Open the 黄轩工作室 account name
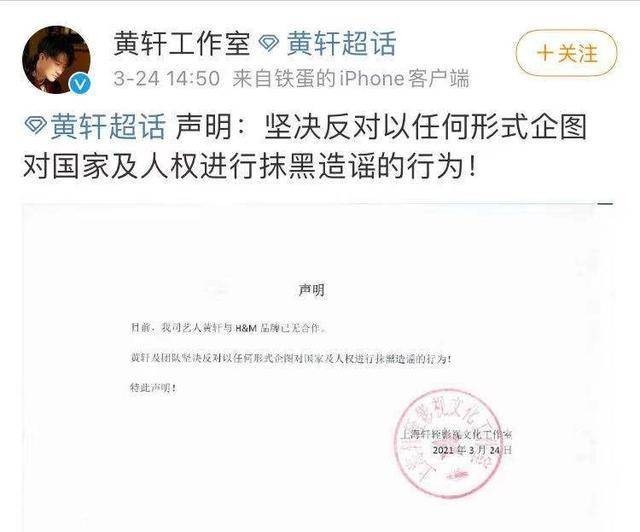This screenshot has width=640, height=532. pyautogui.click(x=182, y=44)
